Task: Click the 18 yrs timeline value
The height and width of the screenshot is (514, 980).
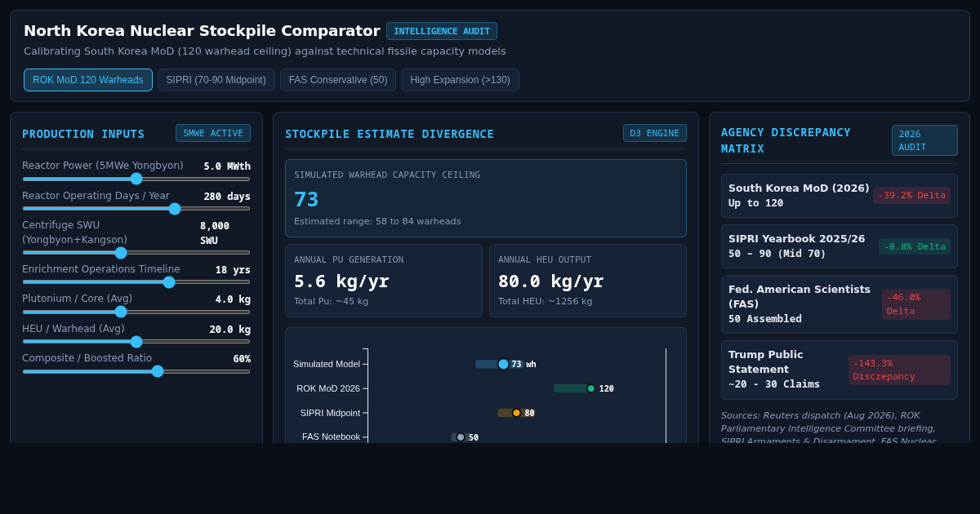Action: pyautogui.click(x=233, y=270)
